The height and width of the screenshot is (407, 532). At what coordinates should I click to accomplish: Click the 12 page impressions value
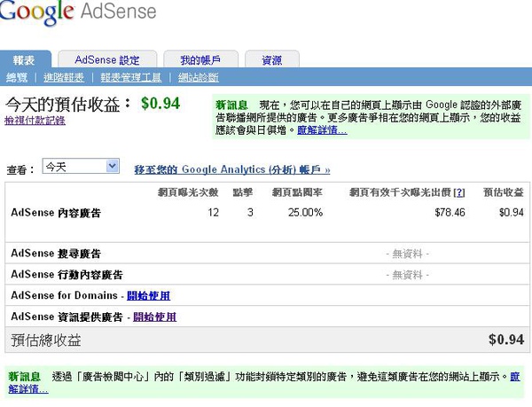(x=213, y=213)
